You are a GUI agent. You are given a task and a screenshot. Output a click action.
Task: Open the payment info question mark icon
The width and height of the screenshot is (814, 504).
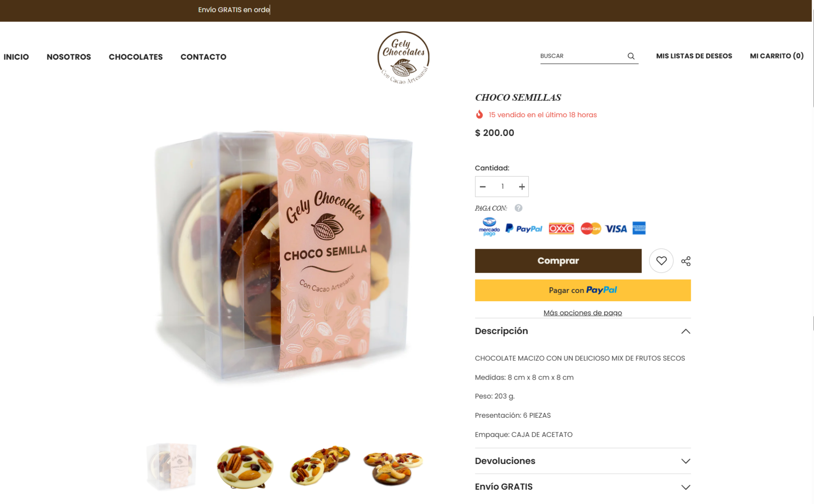(518, 208)
